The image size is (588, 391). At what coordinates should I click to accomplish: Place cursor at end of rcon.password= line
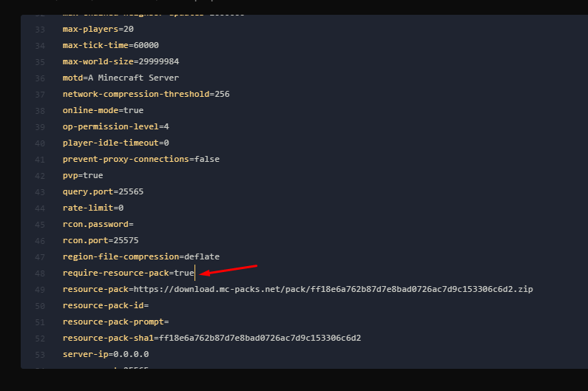[x=135, y=224]
